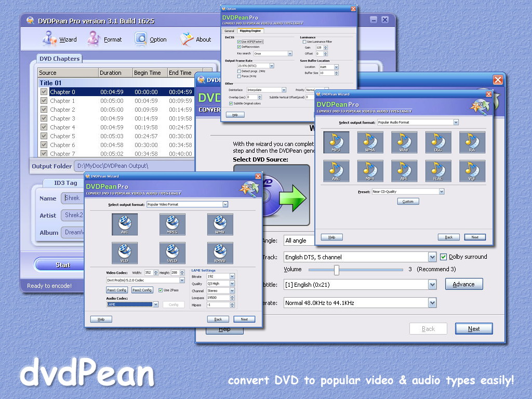This screenshot has width=532, height=399.
Task: Open the [1] English (0x21) subtitle dropdown
Action: click(x=432, y=285)
